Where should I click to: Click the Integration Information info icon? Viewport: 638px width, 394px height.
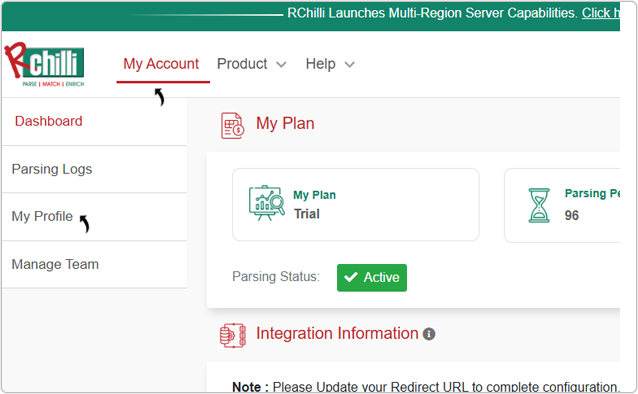coord(429,334)
